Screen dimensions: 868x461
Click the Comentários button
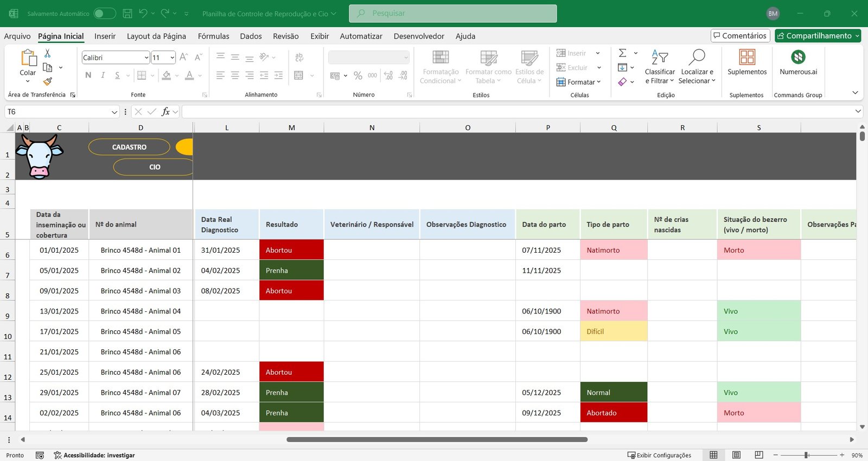coord(741,36)
